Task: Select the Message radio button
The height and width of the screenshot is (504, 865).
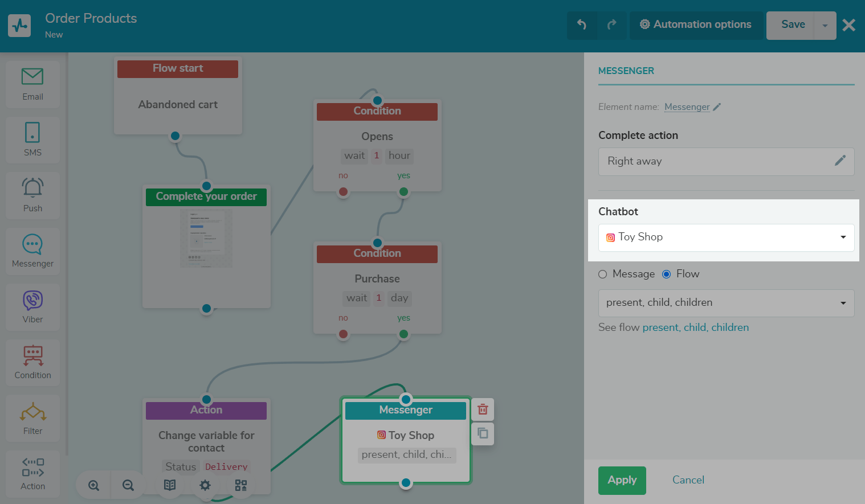Action: (603, 274)
